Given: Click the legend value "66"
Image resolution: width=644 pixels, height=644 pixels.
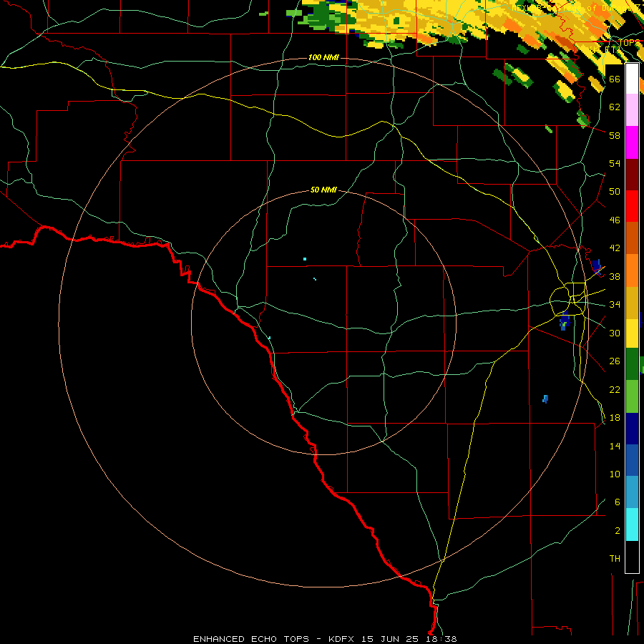Looking at the screenshot, I should [615, 79].
